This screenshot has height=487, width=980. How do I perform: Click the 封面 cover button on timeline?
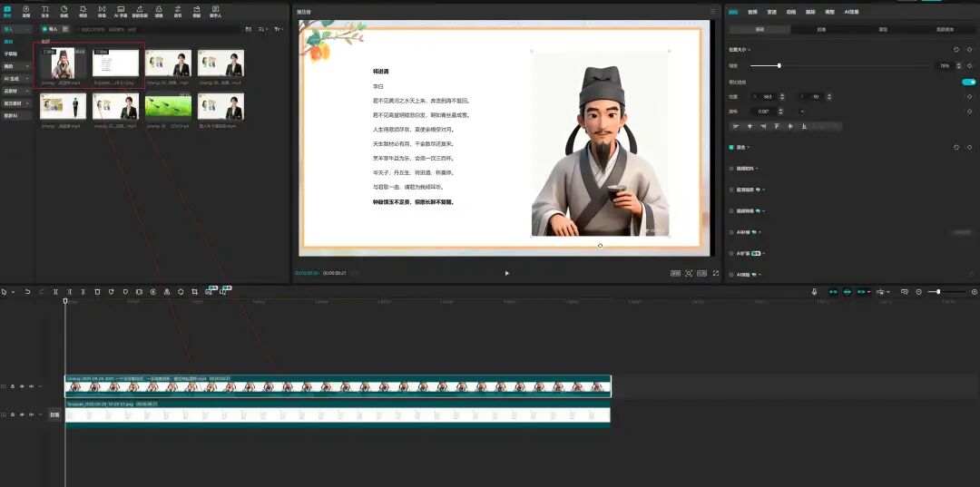pyautogui.click(x=54, y=414)
